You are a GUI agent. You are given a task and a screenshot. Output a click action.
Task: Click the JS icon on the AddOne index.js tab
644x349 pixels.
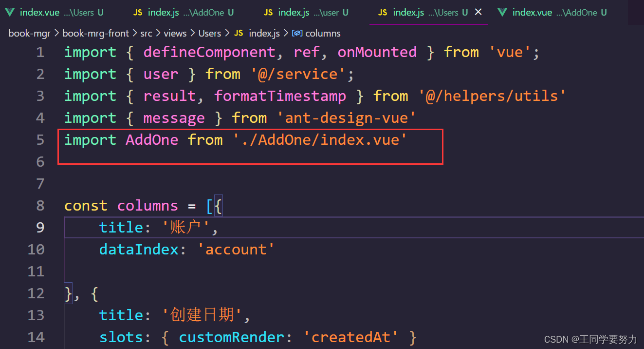click(x=138, y=12)
